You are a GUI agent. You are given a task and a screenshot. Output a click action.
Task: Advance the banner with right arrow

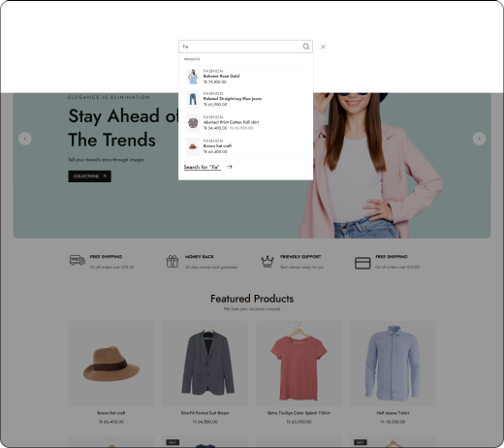click(x=479, y=139)
